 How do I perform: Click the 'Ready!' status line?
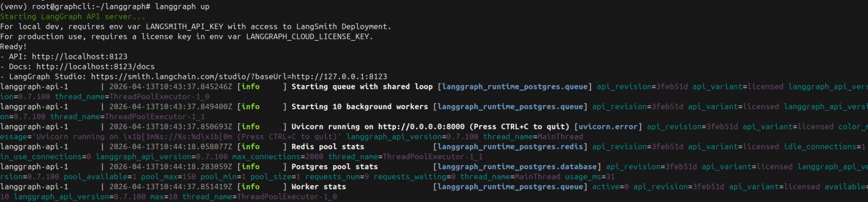pos(13,46)
